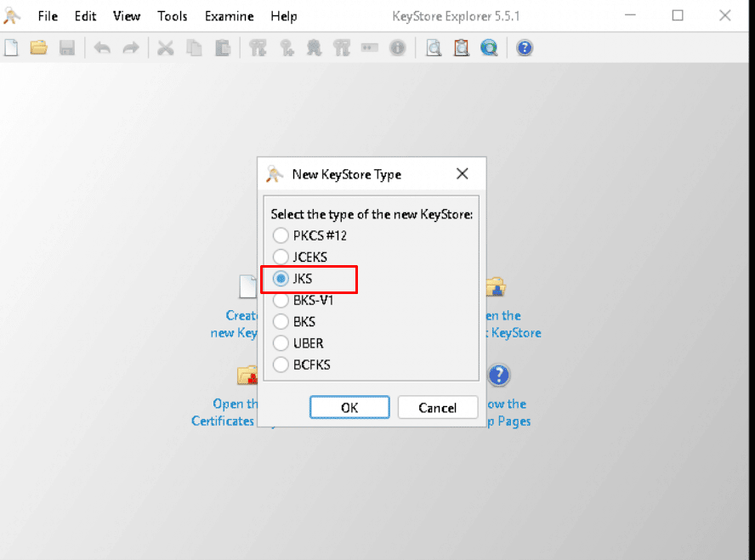Open the Examine menu
Image resolution: width=755 pixels, height=560 pixels.
tap(229, 16)
